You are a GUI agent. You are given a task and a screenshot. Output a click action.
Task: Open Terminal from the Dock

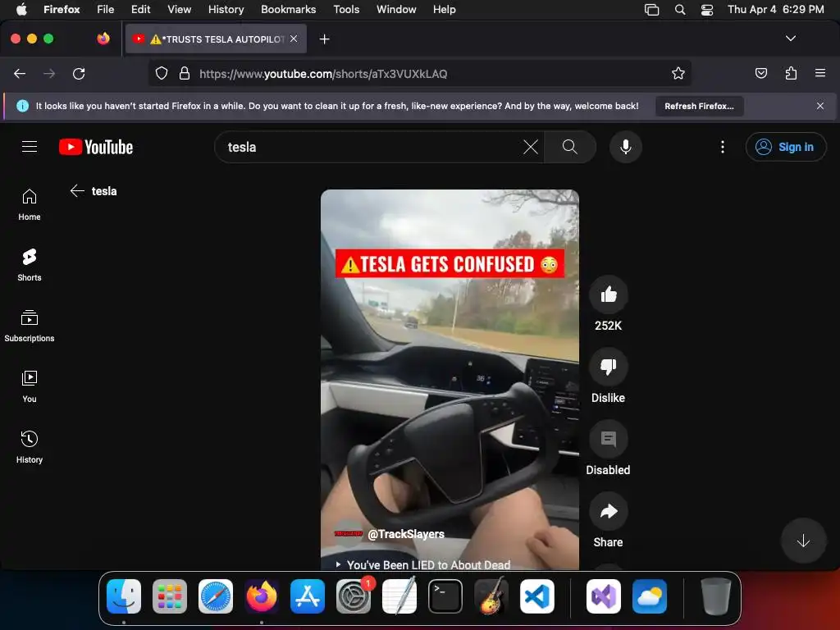point(445,596)
